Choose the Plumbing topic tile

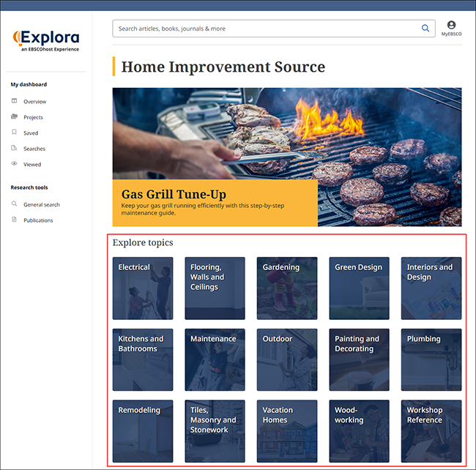[x=431, y=360]
